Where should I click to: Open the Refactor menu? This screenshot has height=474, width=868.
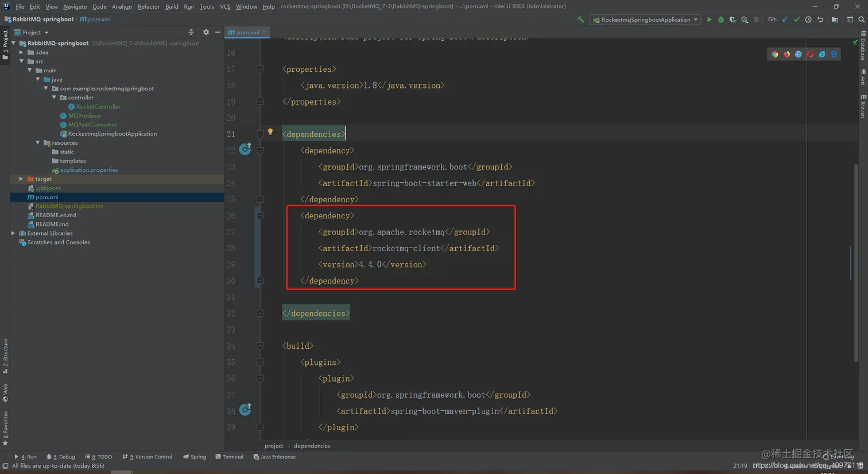pos(149,6)
